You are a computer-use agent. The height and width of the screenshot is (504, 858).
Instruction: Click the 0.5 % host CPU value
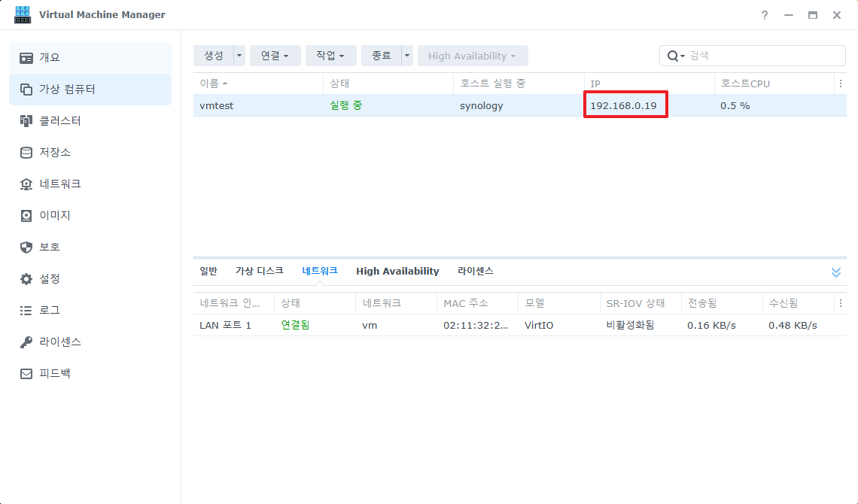point(735,106)
